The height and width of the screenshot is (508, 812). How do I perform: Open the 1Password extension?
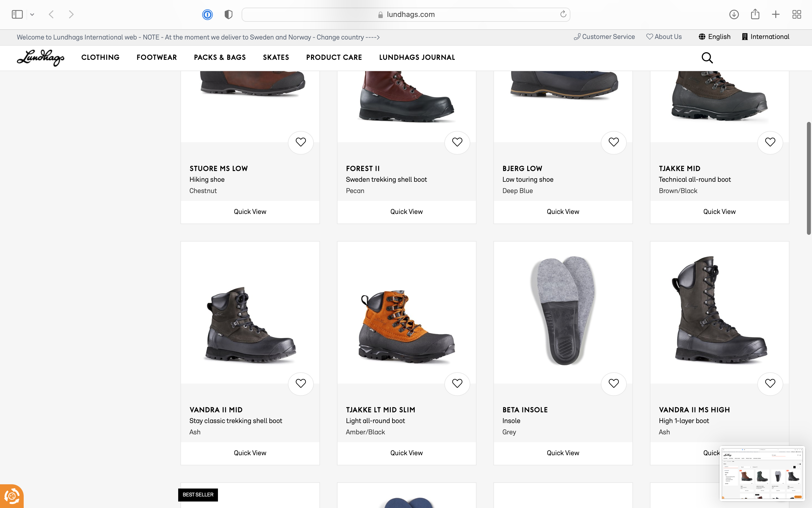pos(207,14)
